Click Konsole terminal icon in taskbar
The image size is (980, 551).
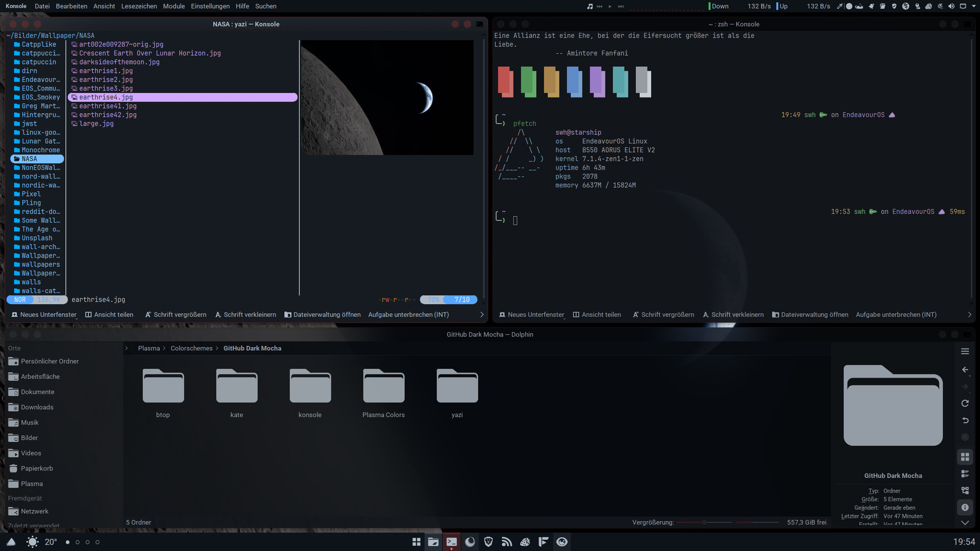(452, 542)
